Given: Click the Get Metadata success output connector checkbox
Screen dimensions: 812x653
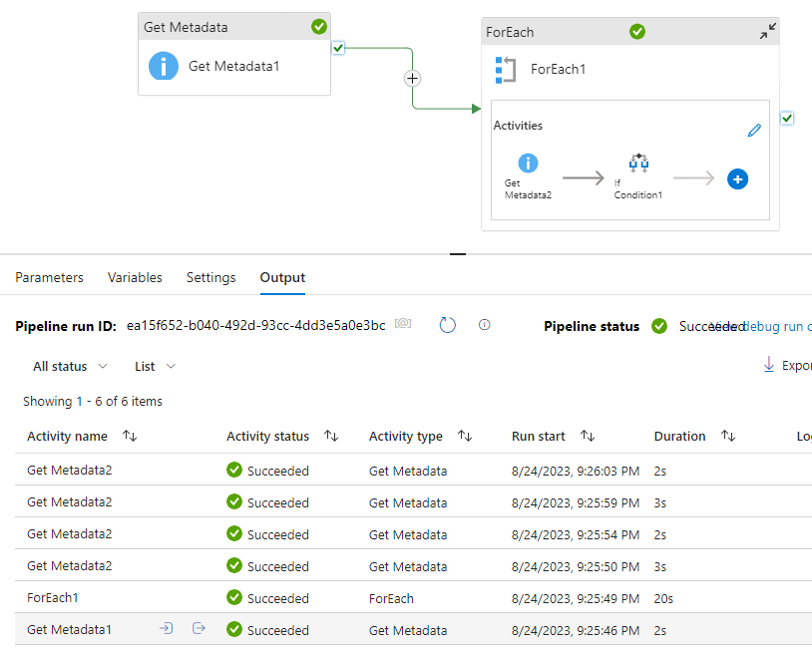Looking at the screenshot, I should pos(338,48).
